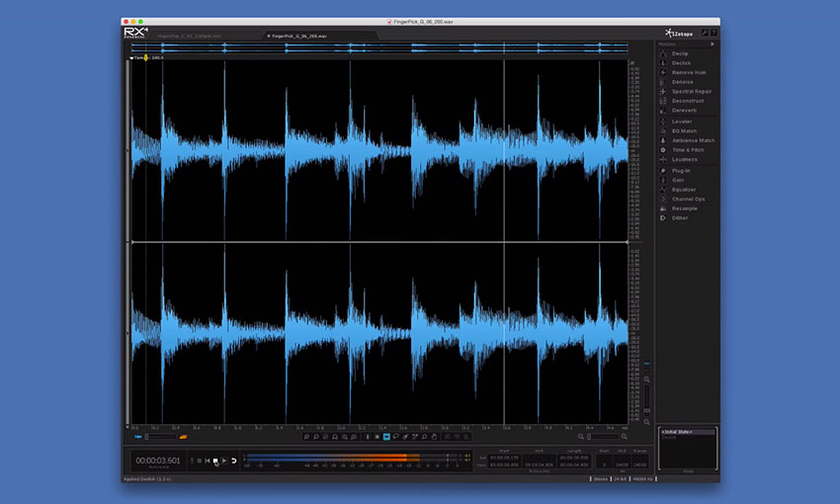This screenshot has width=840, height=504.
Task: Switch to HappyPop_C_65_120bpm.wav tab
Action: coord(189,36)
